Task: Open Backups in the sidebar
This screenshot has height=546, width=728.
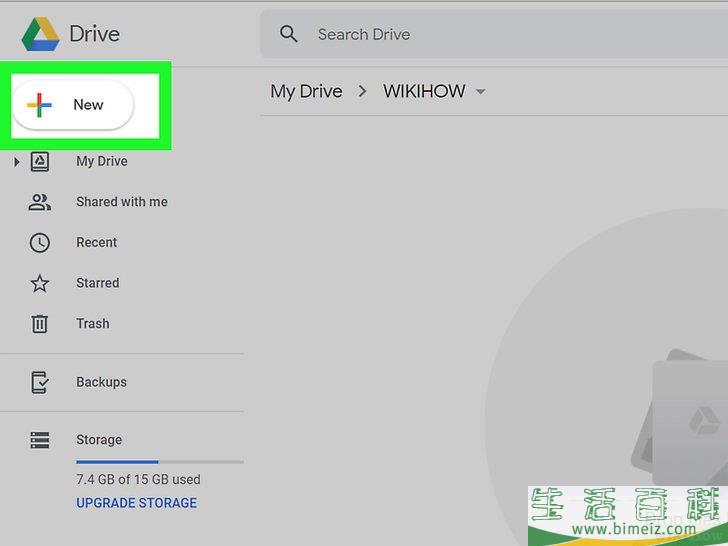Action: click(x=101, y=382)
